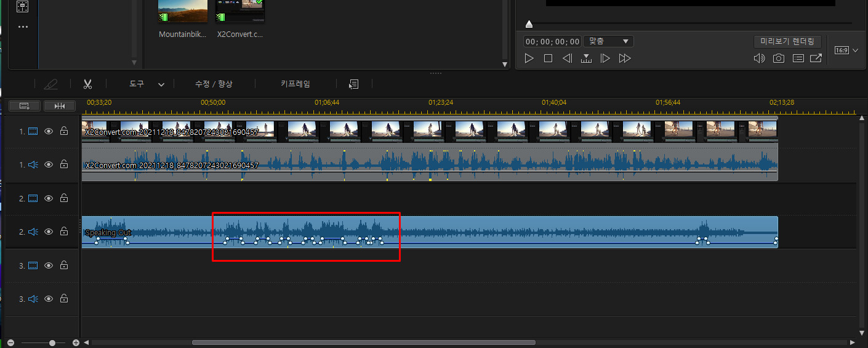Lock video track 1
Viewport: 868px width, 348px height.
coord(64,131)
